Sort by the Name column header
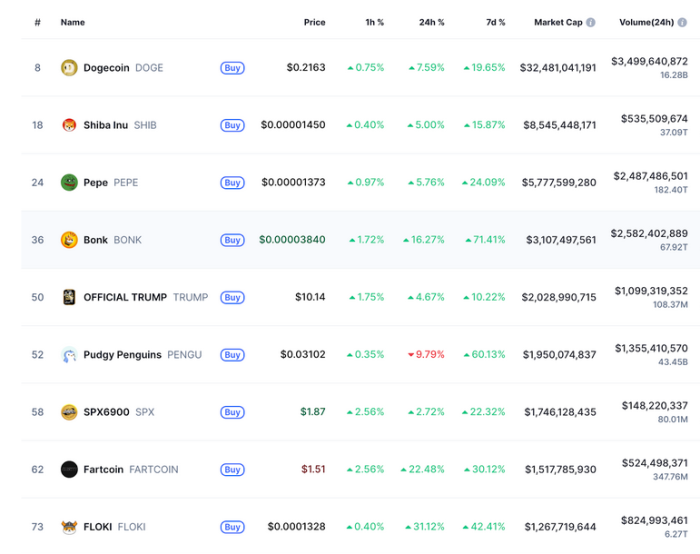This screenshot has width=700, height=554. coord(72,22)
